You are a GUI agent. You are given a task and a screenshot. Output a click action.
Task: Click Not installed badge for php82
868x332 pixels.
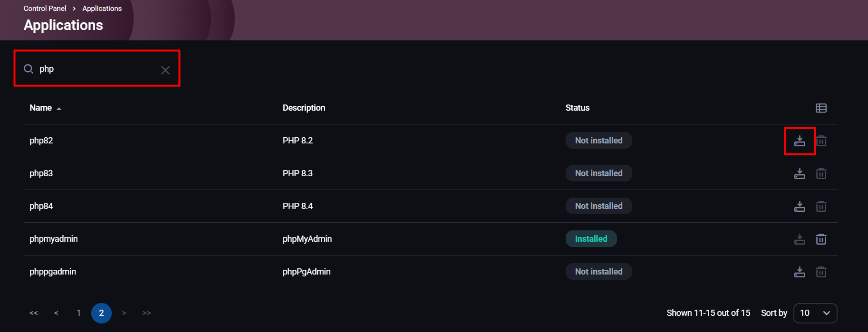[598, 141]
